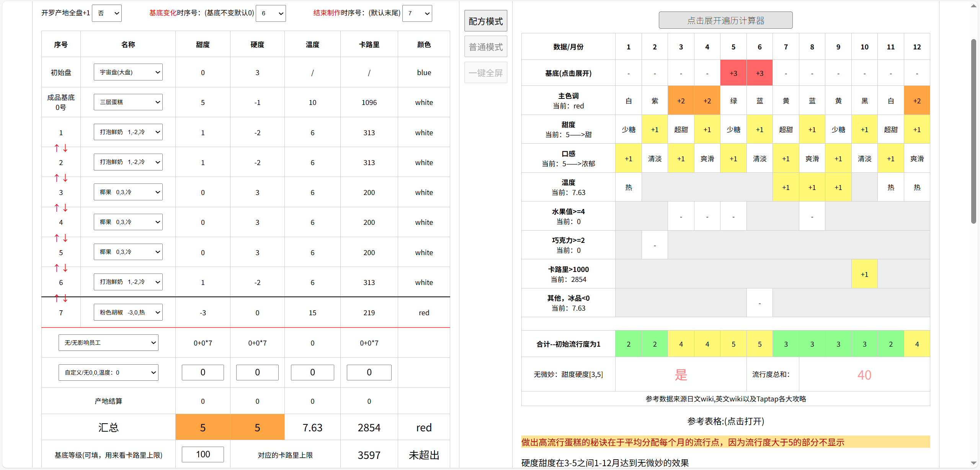
Task: Open row 6's 打泡鲜奶 ingredient dropdown
Action: click(128, 282)
